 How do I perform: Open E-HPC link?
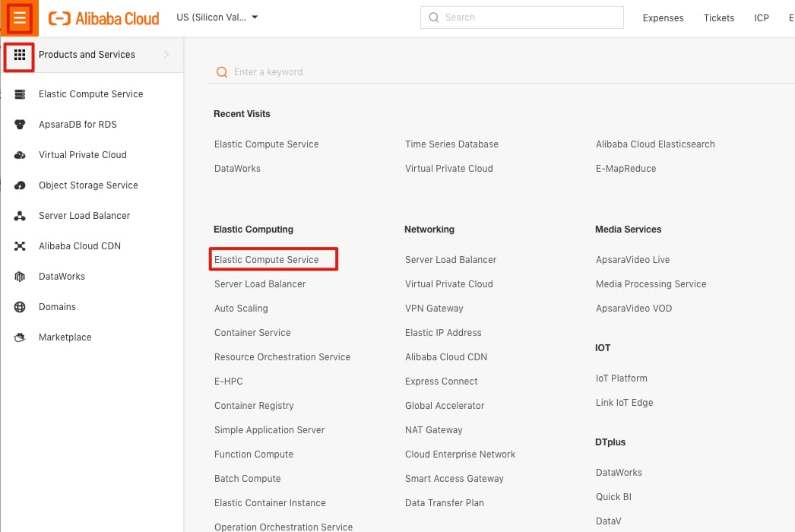coord(228,382)
